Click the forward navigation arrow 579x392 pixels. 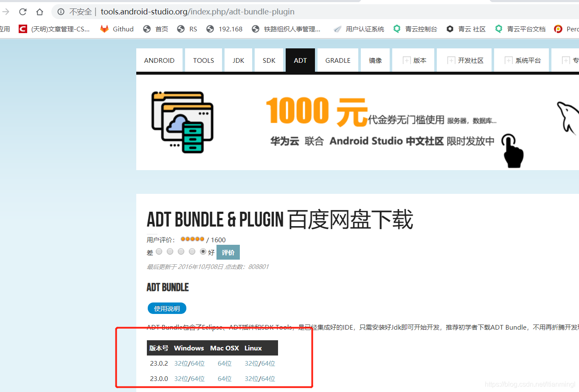click(6, 11)
